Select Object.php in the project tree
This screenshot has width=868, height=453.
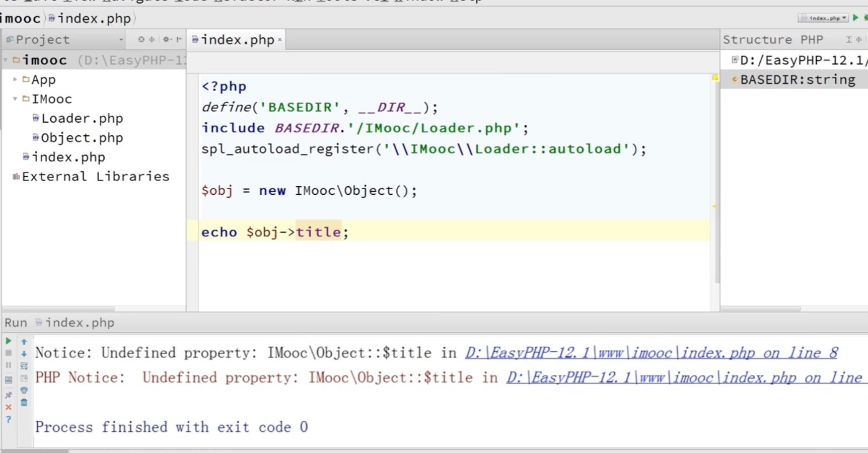click(78, 137)
